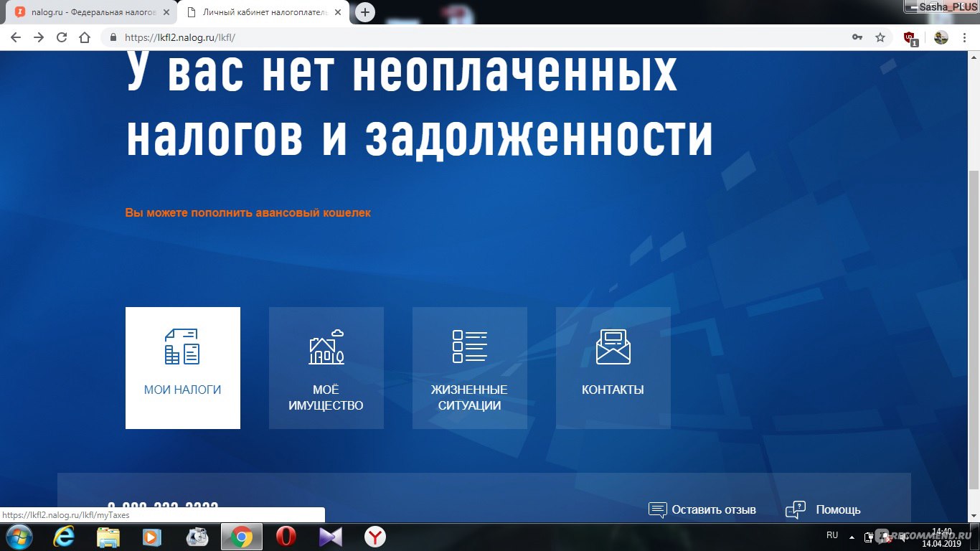Open a new browser tab

click(365, 12)
